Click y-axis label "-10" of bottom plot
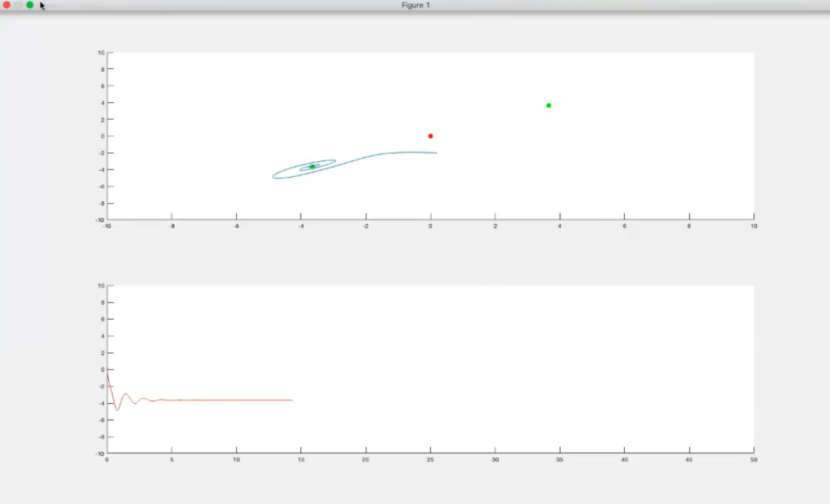The image size is (830, 504). (100, 453)
